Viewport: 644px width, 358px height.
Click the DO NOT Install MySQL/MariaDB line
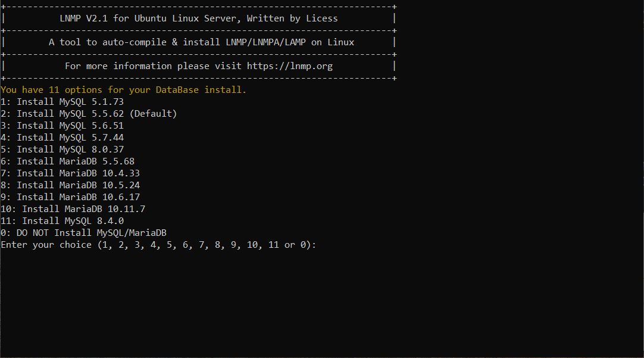coord(89,233)
